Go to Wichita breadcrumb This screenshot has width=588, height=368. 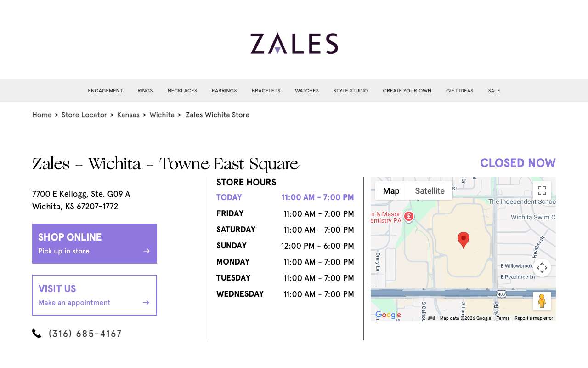click(x=162, y=115)
